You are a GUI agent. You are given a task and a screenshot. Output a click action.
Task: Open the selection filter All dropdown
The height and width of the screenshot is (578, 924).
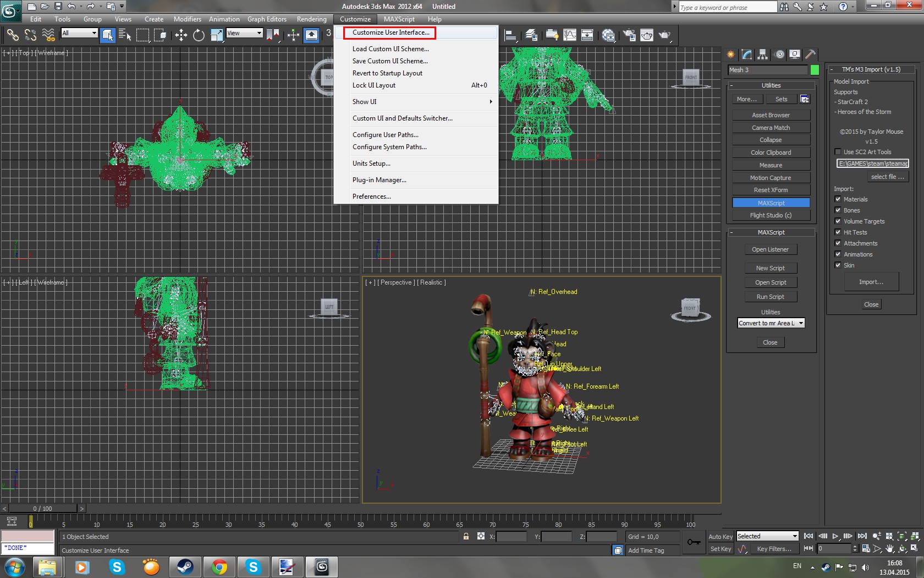coord(79,33)
